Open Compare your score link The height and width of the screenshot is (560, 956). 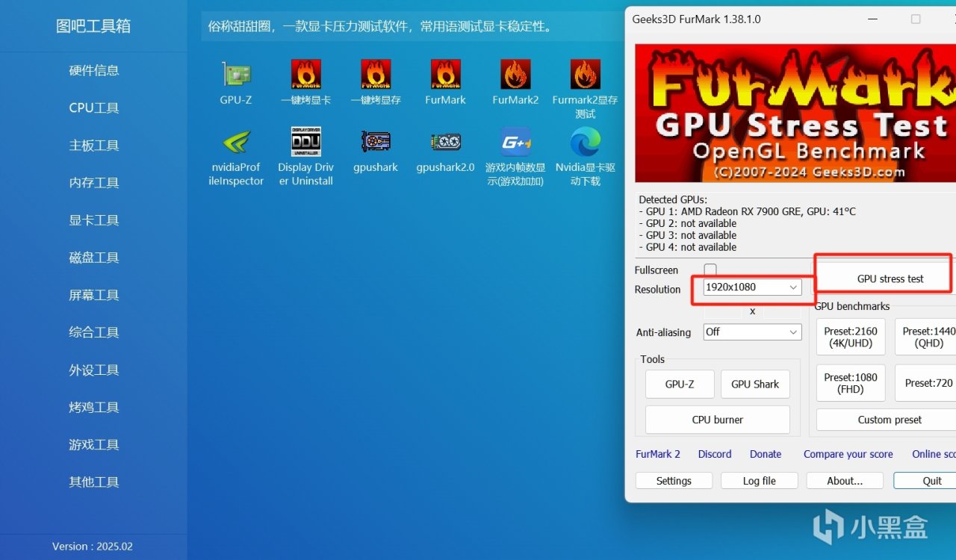[848, 454]
